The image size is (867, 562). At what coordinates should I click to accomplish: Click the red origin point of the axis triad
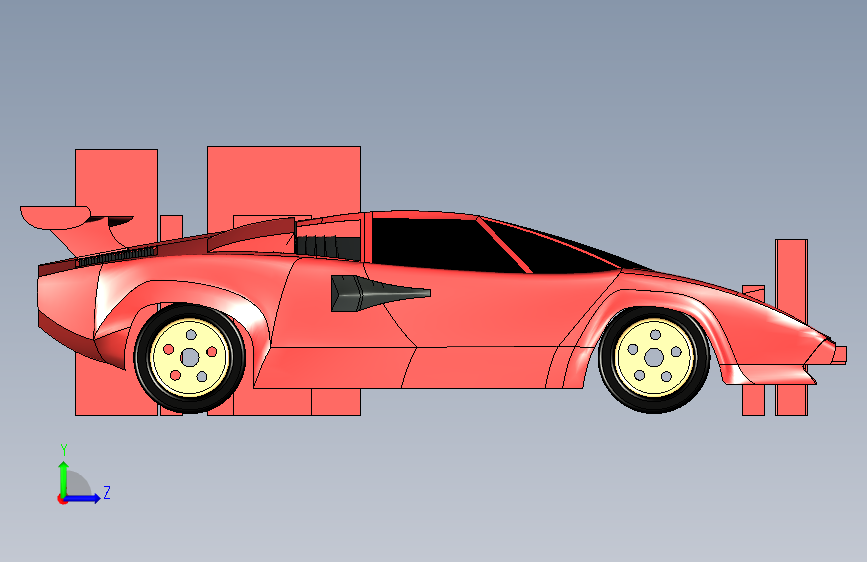coord(62,499)
